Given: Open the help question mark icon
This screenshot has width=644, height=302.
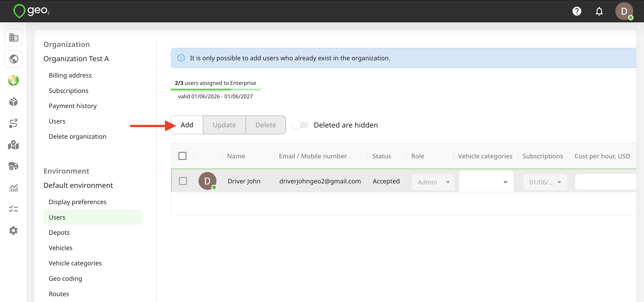Looking at the screenshot, I should tap(576, 11).
